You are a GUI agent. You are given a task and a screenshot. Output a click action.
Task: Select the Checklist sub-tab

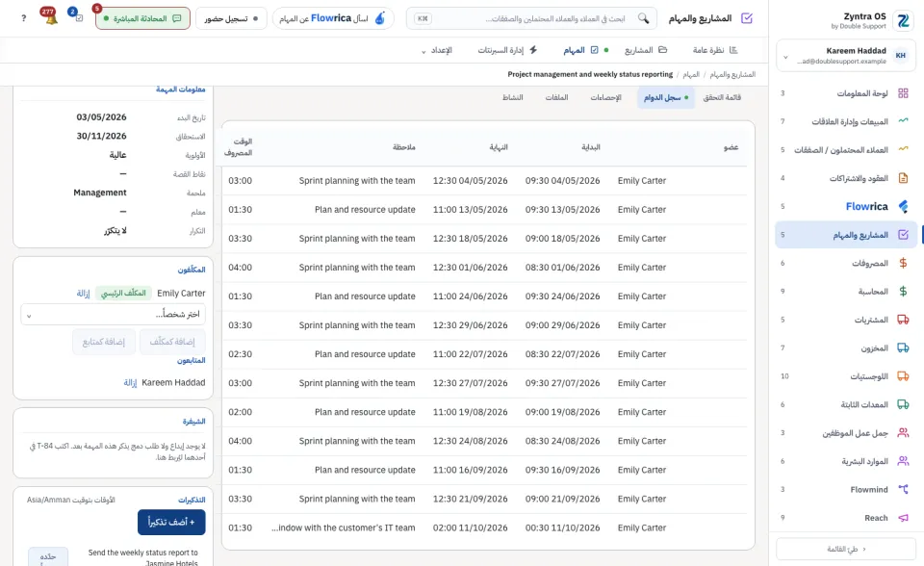click(x=722, y=97)
